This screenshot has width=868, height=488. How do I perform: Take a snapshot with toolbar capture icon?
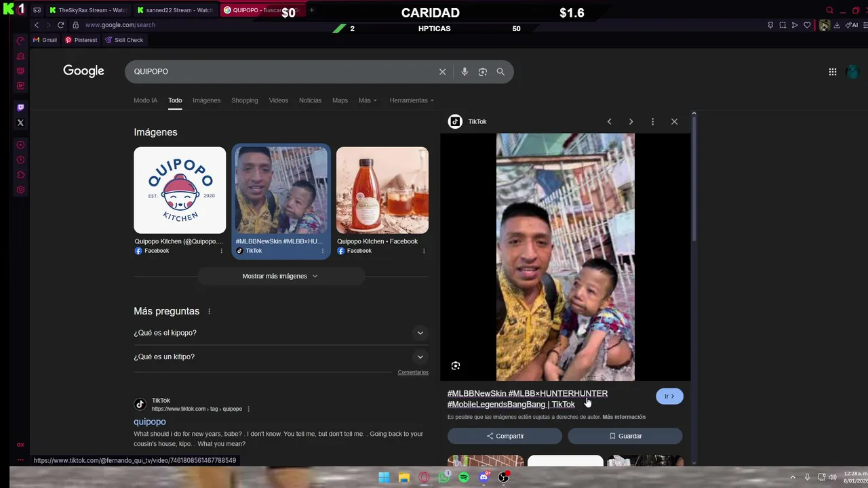click(783, 25)
